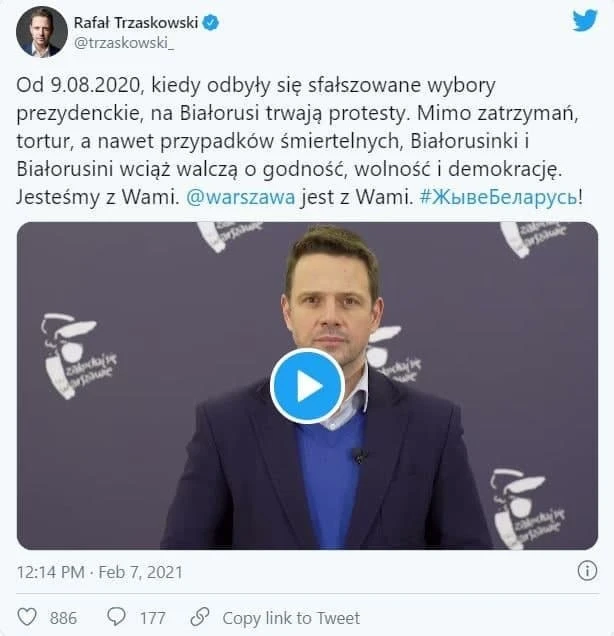Click the verified badge next to name

click(x=211, y=23)
